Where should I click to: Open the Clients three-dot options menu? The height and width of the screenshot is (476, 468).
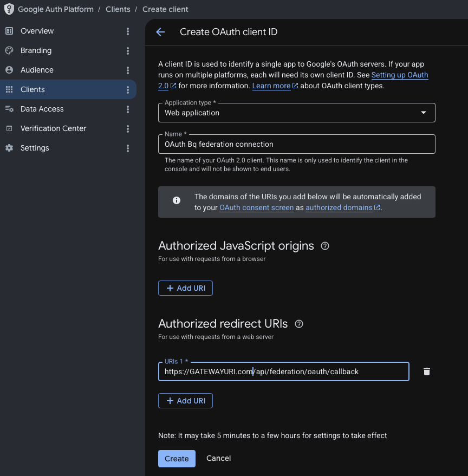(x=128, y=89)
